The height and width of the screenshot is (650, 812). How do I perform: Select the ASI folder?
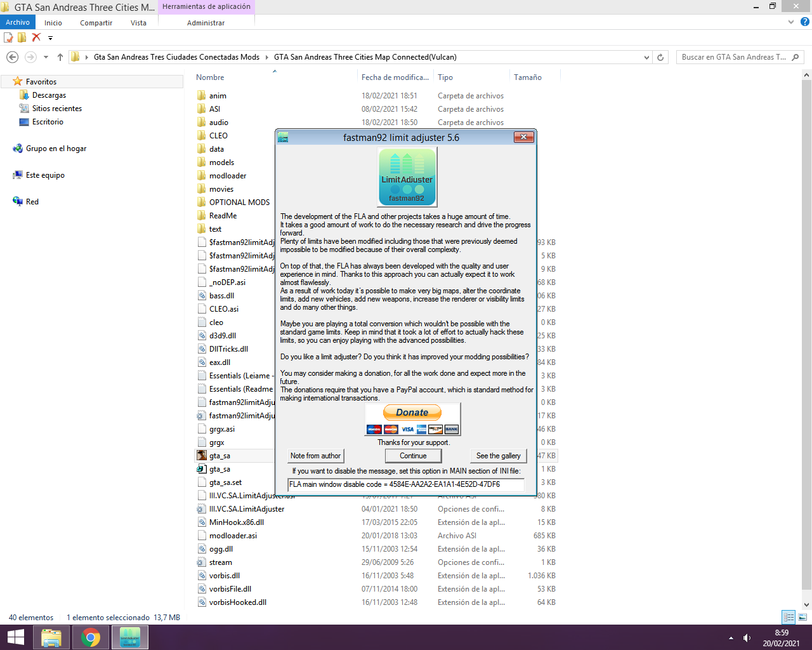214,109
